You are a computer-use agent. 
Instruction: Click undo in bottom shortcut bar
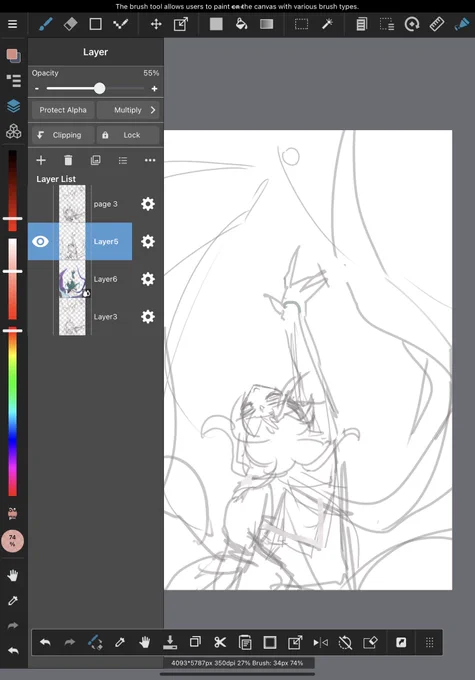[45, 642]
